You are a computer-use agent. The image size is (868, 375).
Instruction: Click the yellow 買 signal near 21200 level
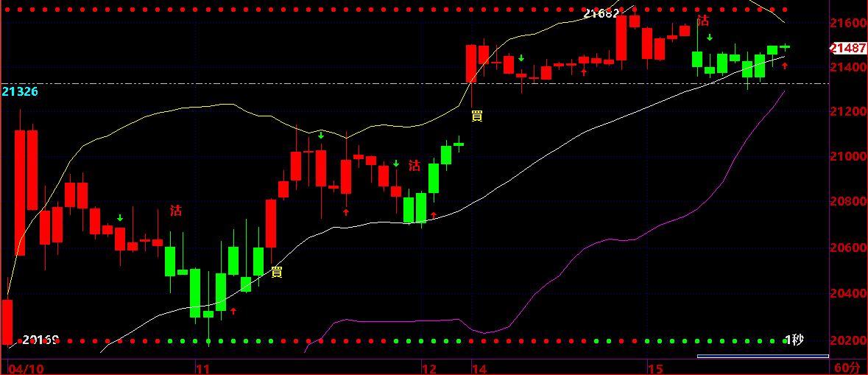pyautogui.click(x=476, y=116)
